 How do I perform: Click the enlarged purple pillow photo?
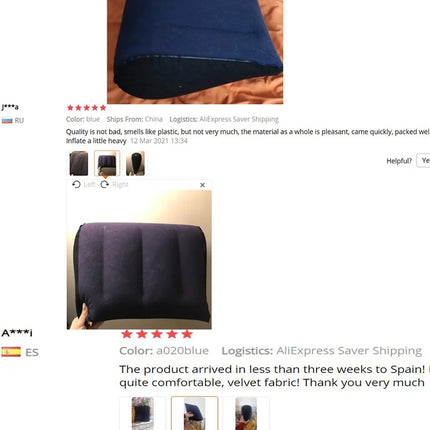[139, 260]
